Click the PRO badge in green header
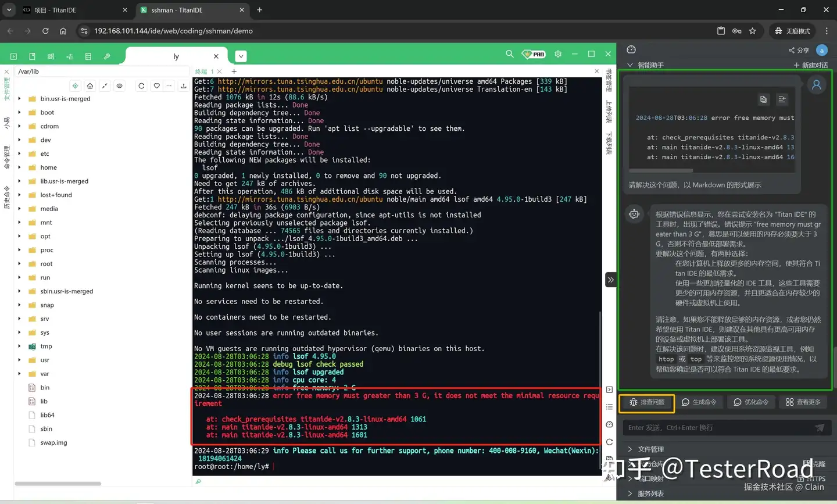Viewport: 837px width, 504px height. pyautogui.click(x=534, y=54)
